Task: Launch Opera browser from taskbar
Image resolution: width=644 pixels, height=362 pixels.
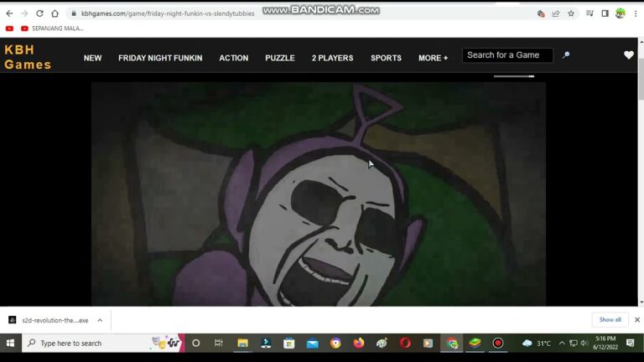Action: click(405, 343)
